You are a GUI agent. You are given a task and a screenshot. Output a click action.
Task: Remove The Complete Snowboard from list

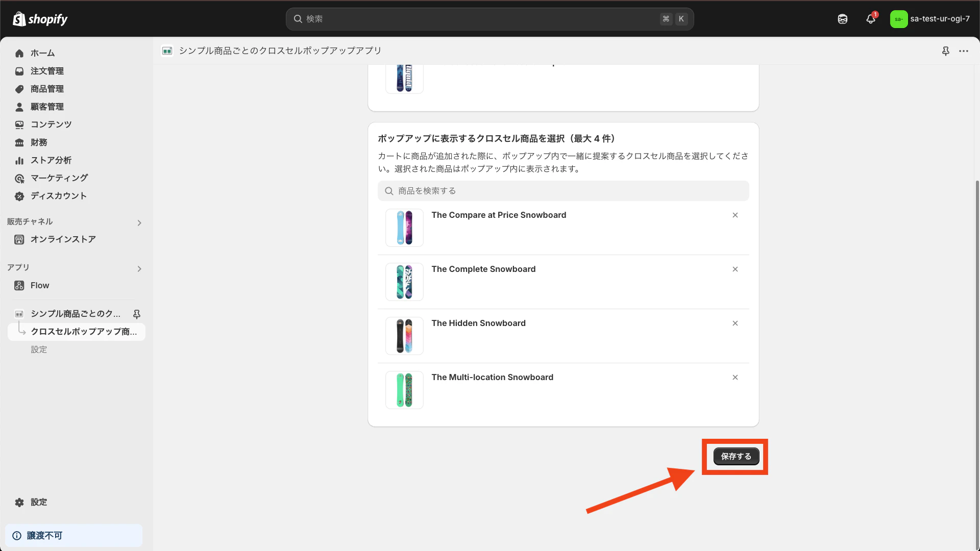coord(735,269)
